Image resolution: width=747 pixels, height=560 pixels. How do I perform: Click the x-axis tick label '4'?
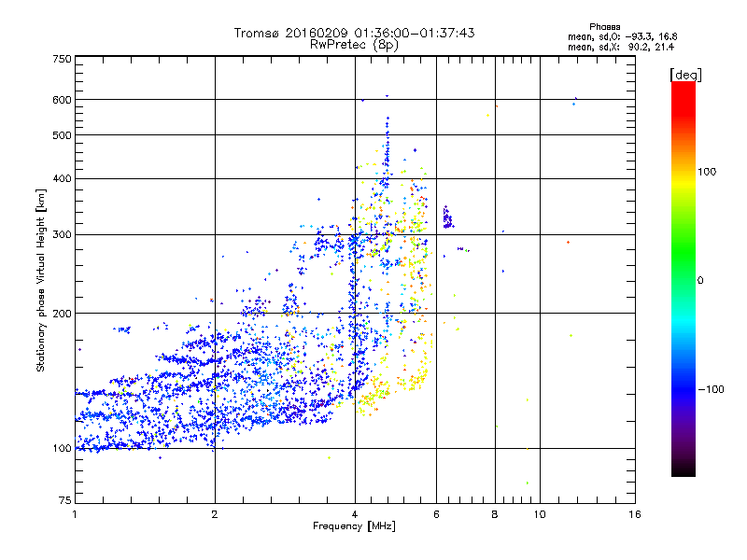(x=355, y=514)
